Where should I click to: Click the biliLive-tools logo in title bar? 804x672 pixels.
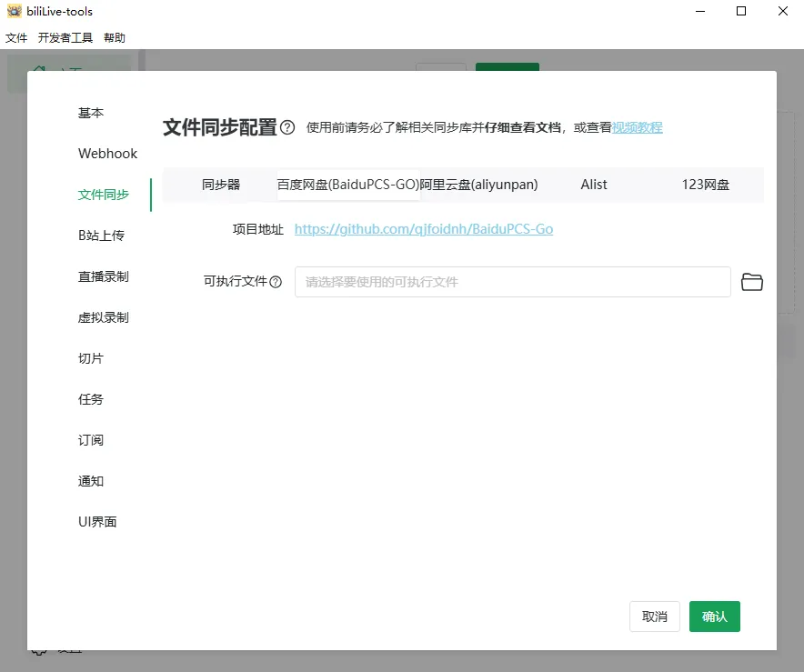tap(12, 11)
